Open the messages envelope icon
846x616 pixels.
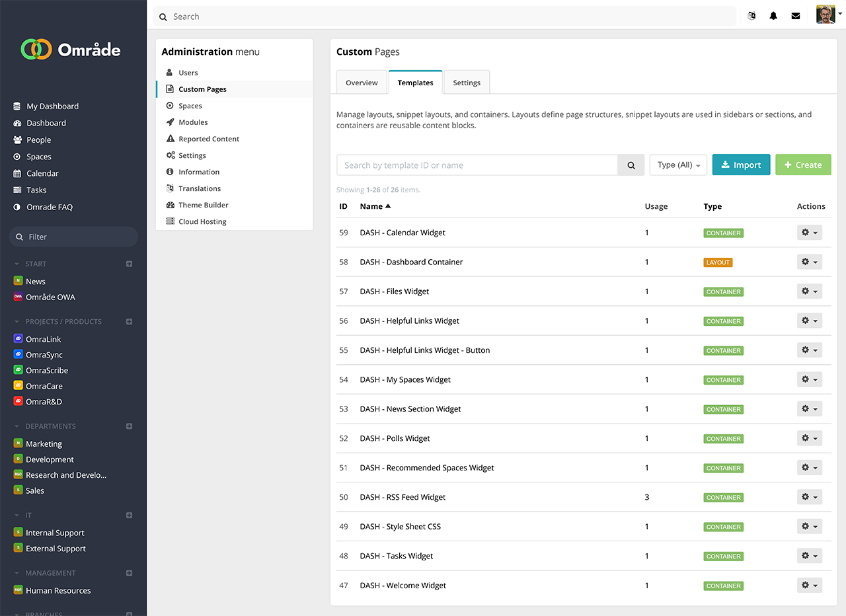[x=796, y=17]
